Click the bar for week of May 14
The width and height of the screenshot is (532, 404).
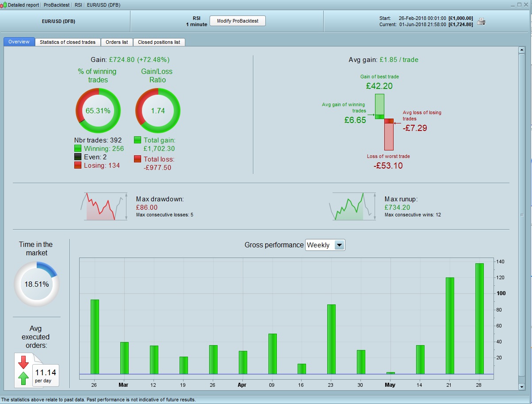click(x=420, y=360)
